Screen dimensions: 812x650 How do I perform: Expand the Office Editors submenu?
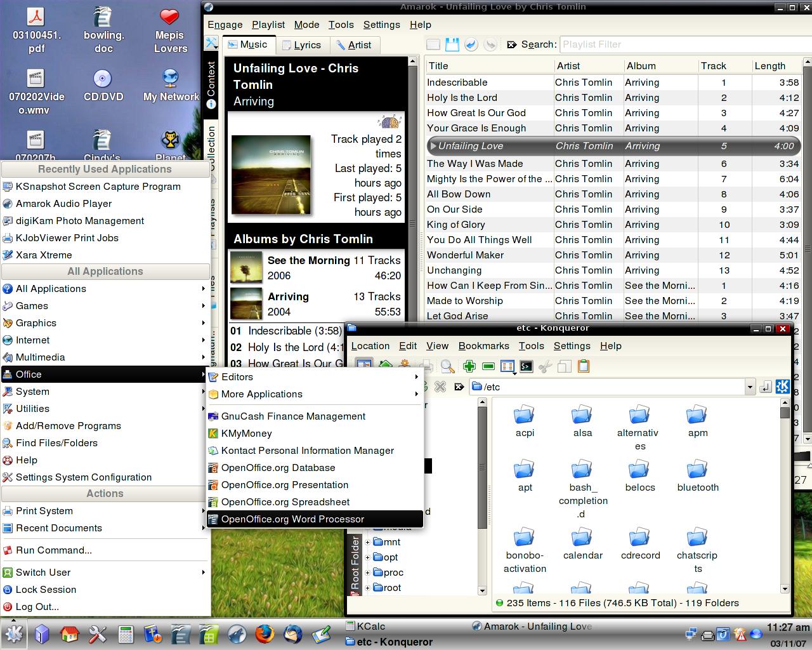click(315, 376)
